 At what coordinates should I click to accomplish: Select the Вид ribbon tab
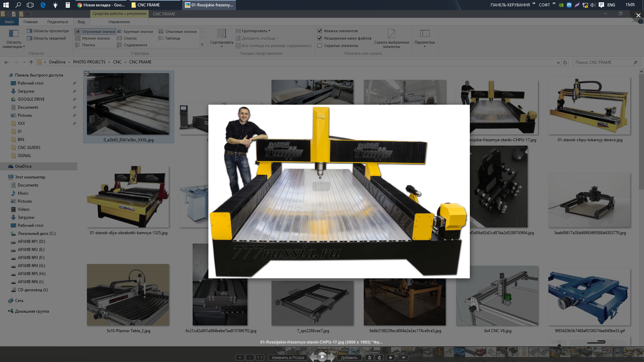point(81,22)
